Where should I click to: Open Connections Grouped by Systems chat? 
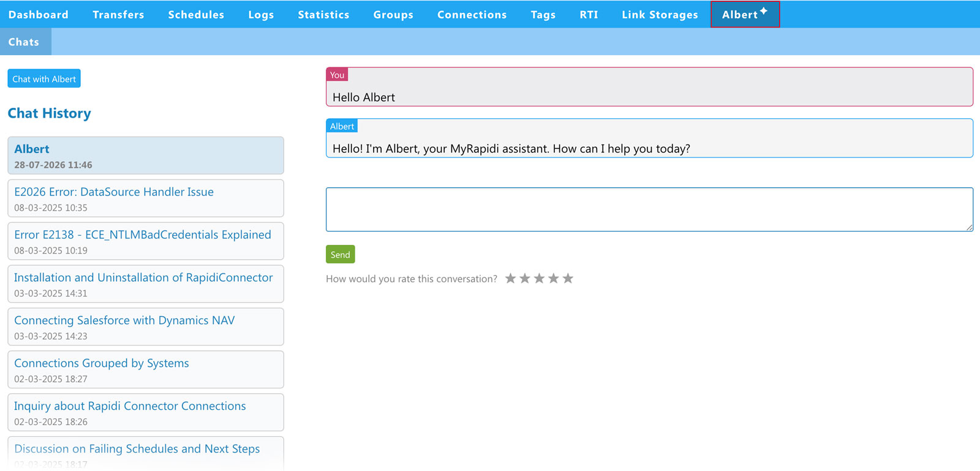pos(146,370)
